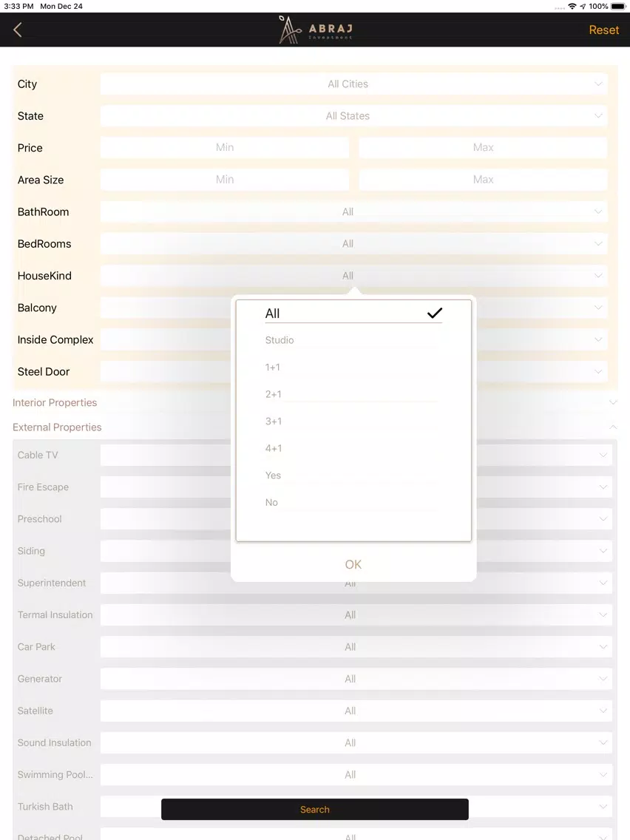Click the 'Superintendent' label
630x840 pixels.
tap(52, 583)
